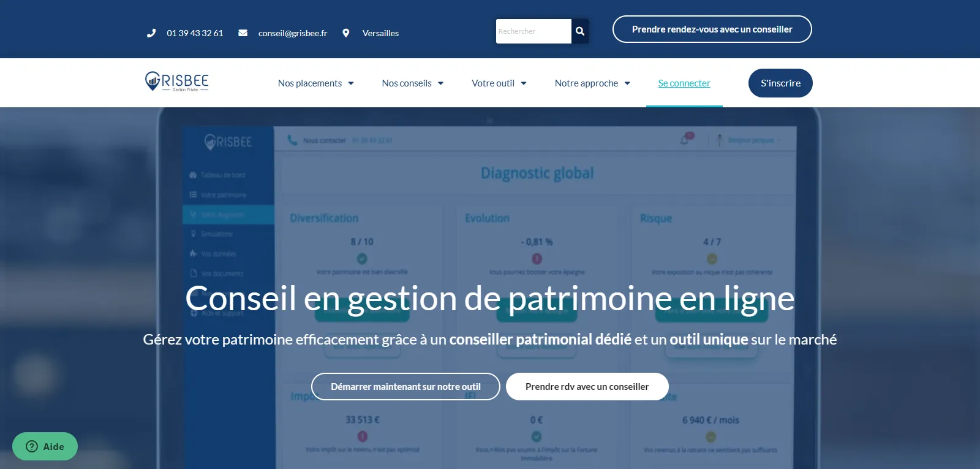
Task: Click the phone icon in the top bar
Action: click(151, 33)
